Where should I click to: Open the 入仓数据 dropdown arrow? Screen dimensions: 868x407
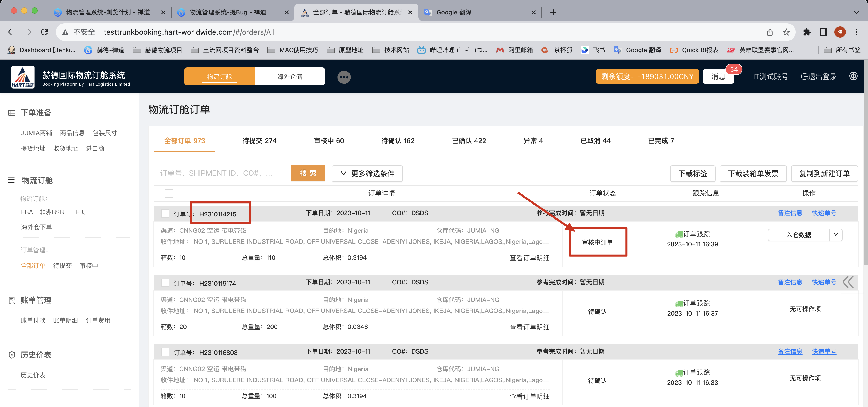point(836,235)
